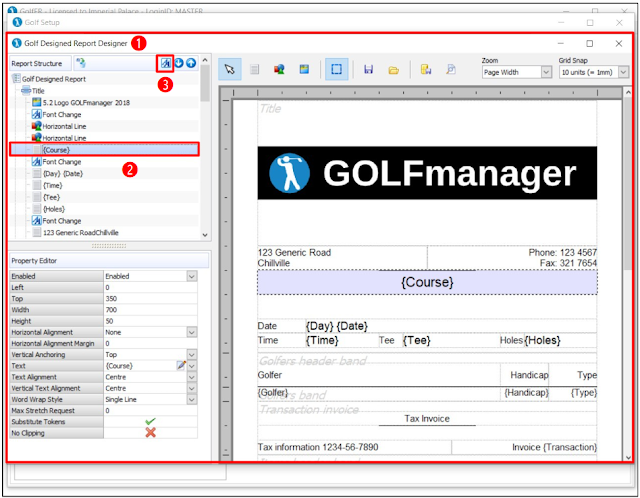The height and width of the screenshot is (498, 640).
Task: Select the Invoice {Transaction} text on canvas
Action: point(554,447)
